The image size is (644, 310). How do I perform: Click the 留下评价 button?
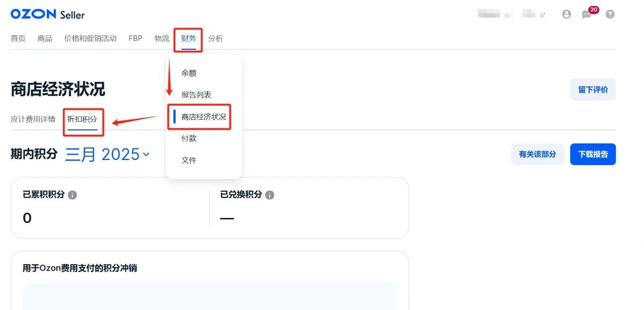[593, 90]
